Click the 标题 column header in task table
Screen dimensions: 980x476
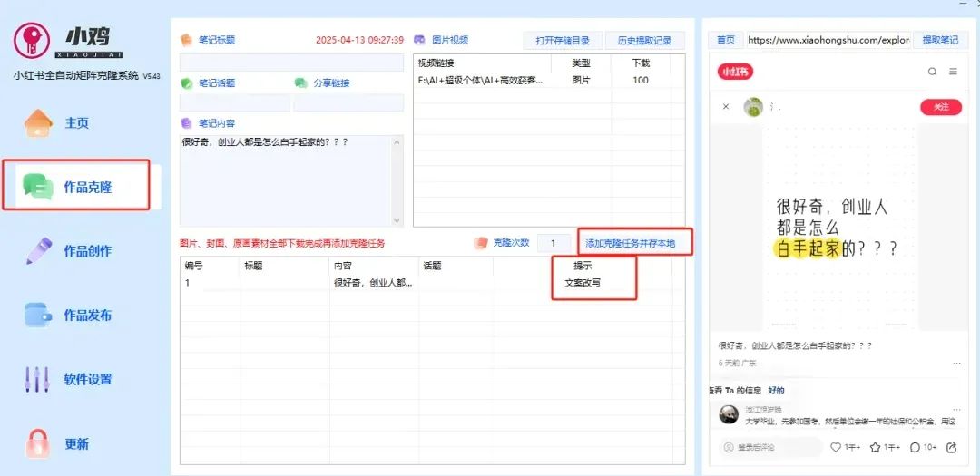point(285,266)
